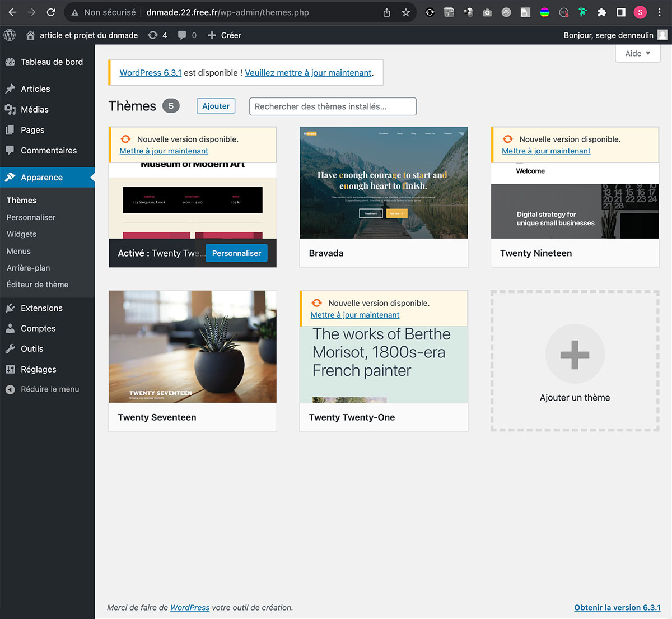Open the Extensions menu in sidebar
The height and width of the screenshot is (619, 672).
click(41, 308)
